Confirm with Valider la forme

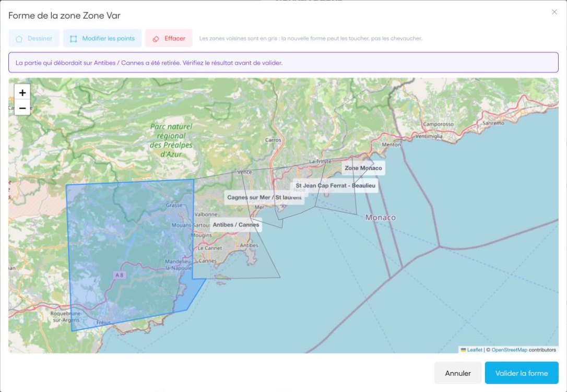pos(522,373)
